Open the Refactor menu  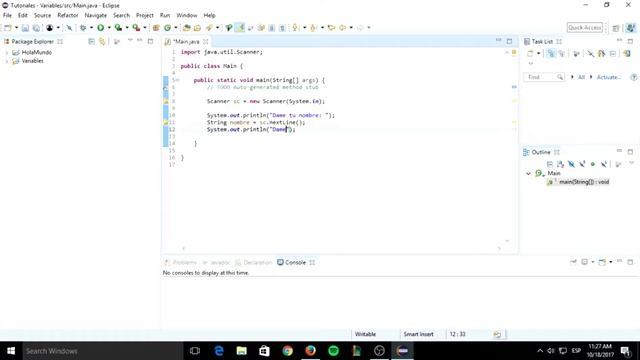click(x=68, y=15)
